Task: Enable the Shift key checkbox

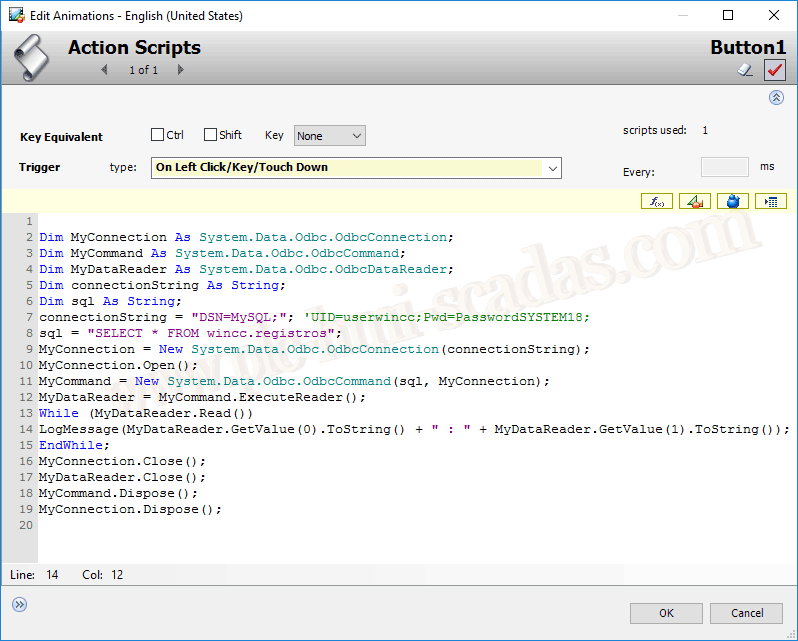Action: pos(210,135)
